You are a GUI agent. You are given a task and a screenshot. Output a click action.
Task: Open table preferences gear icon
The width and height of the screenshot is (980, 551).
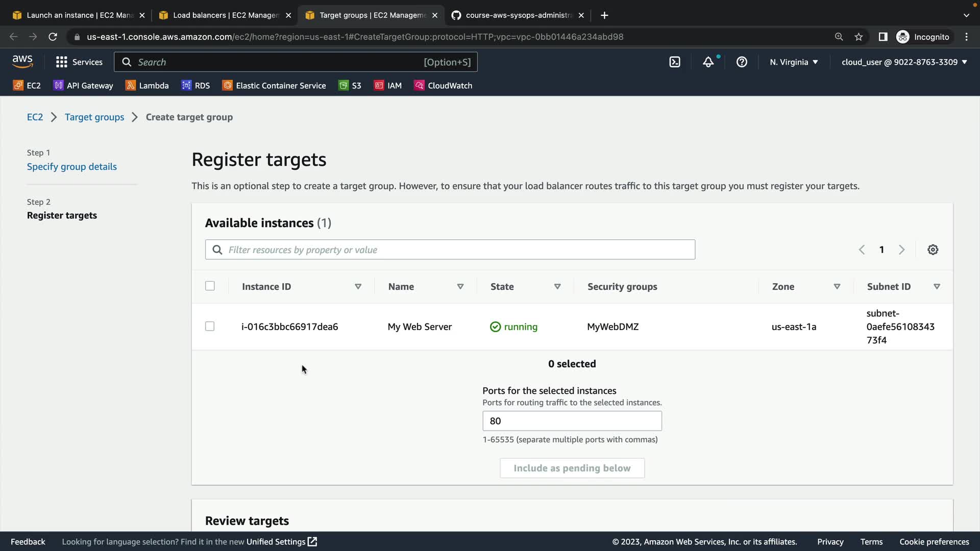point(933,249)
